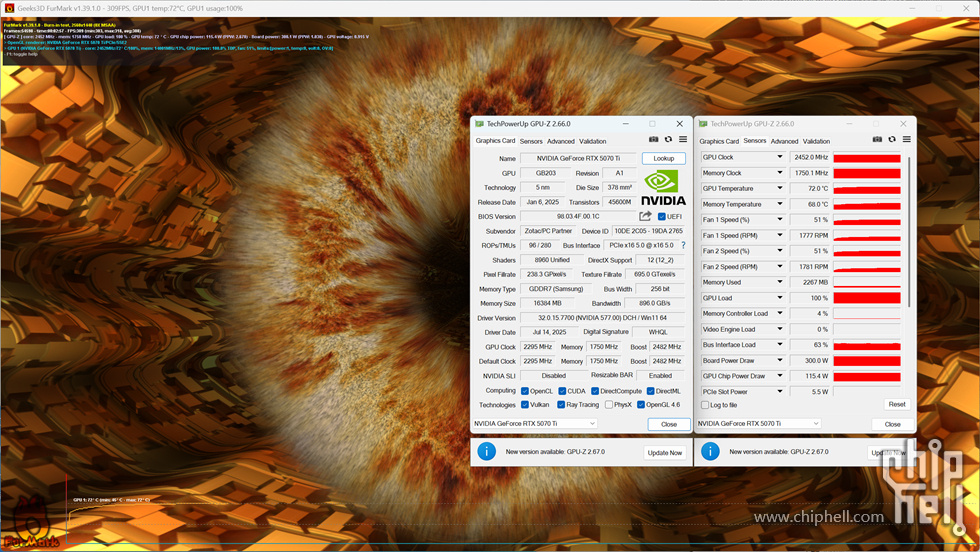Click the Name field NVIDIA GeForce RTX 5070 Ti
The height and width of the screenshot is (552, 980).
578,158
